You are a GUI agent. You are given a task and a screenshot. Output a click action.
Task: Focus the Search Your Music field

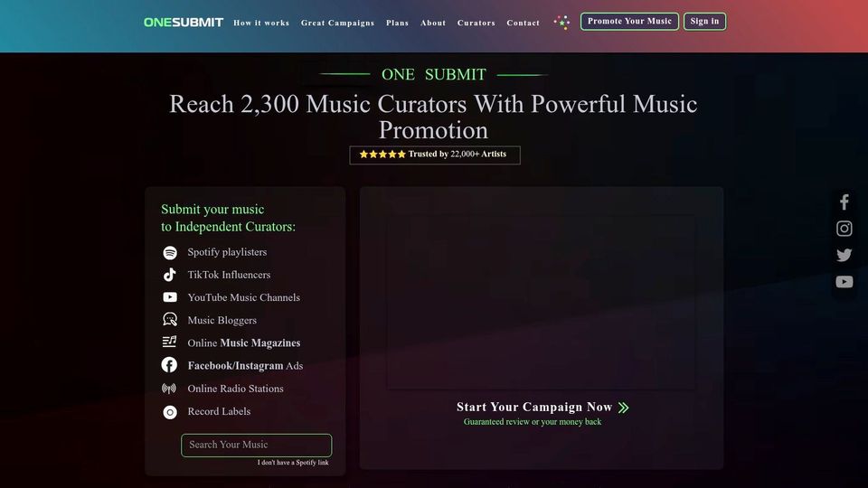(x=256, y=445)
